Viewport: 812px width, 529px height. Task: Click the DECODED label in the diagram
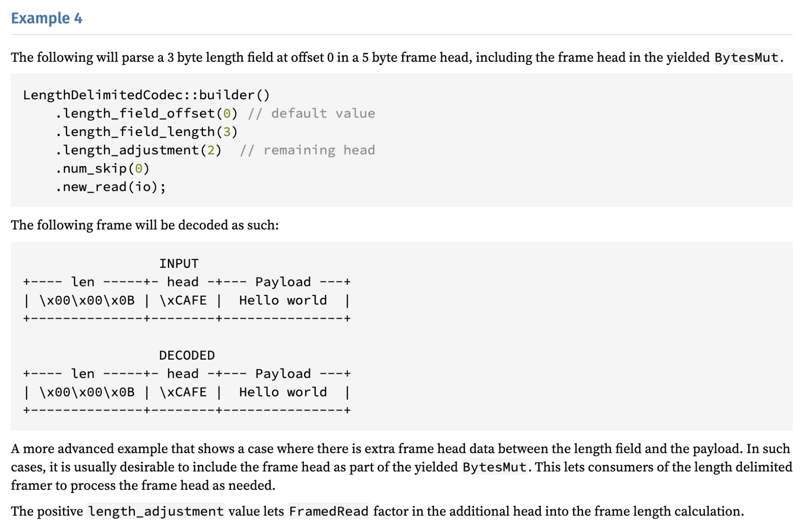[187, 355]
